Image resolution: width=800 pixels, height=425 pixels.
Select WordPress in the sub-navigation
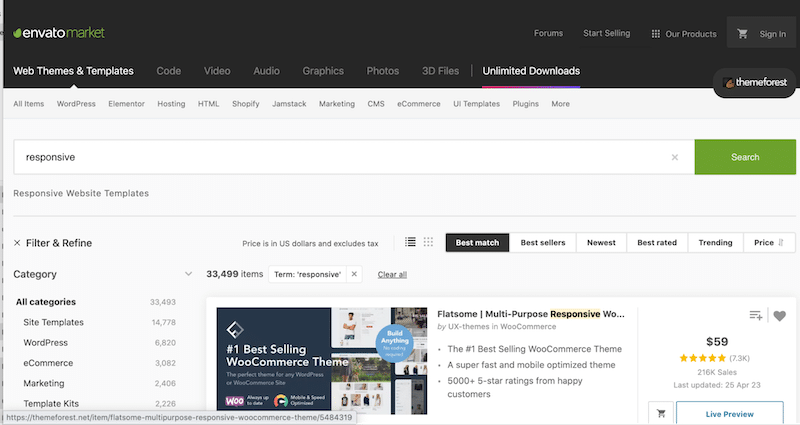[76, 104]
